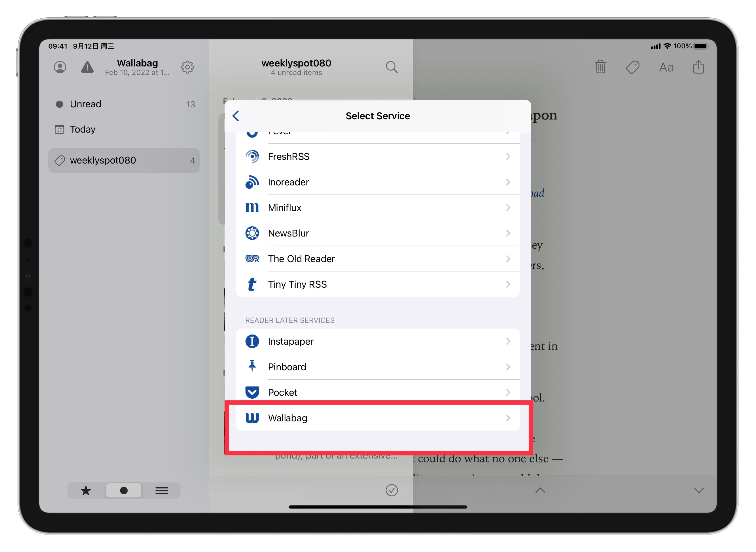The height and width of the screenshot is (552, 756).
Task: Select Wallabag read-later label
Action: click(x=287, y=418)
